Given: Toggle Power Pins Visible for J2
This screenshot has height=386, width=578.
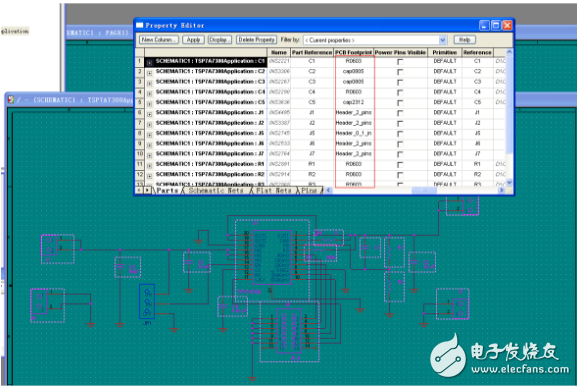Looking at the screenshot, I should tap(400, 124).
